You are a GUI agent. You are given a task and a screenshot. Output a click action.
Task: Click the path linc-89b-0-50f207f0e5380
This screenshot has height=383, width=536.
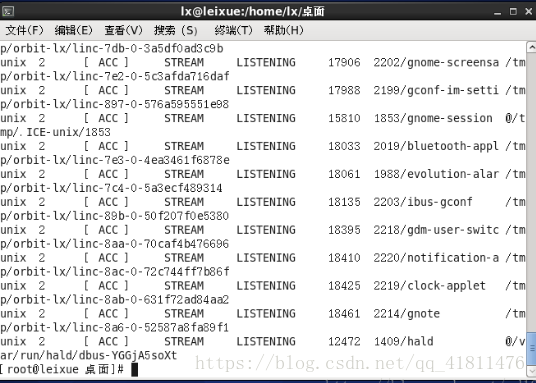coord(151,216)
